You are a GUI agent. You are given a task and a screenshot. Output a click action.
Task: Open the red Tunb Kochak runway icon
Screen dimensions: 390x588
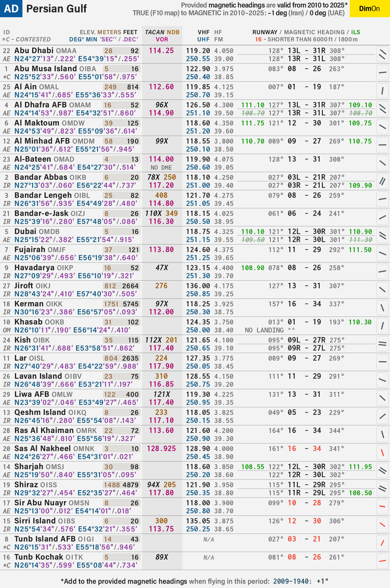point(383,561)
